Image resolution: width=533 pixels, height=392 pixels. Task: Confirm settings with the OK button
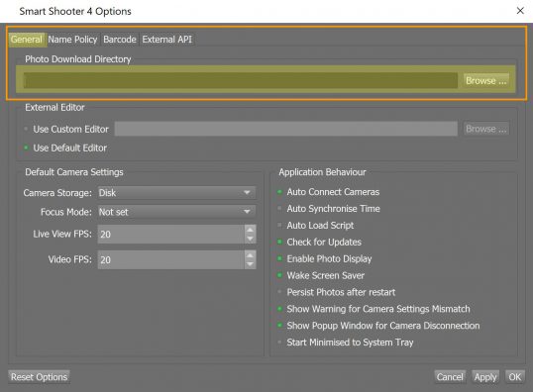[514, 377]
